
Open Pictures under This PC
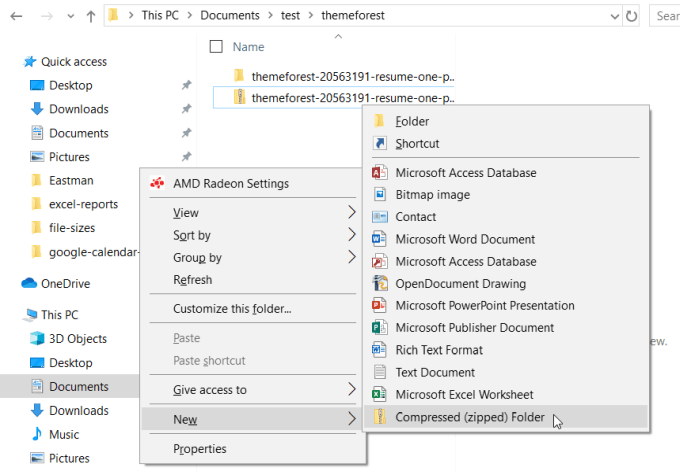[x=69, y=458]
